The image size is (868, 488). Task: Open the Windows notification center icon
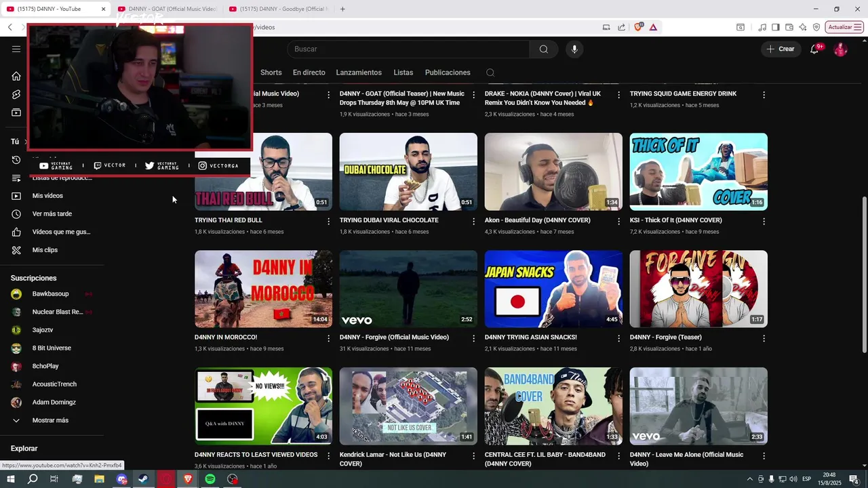click(x=855, y=479)
